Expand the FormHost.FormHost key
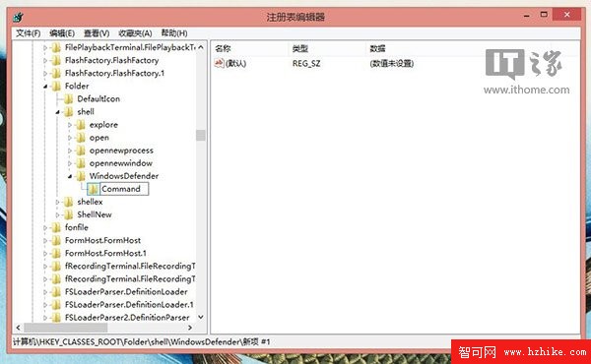The image size is (591, 364). click(45, 240)
